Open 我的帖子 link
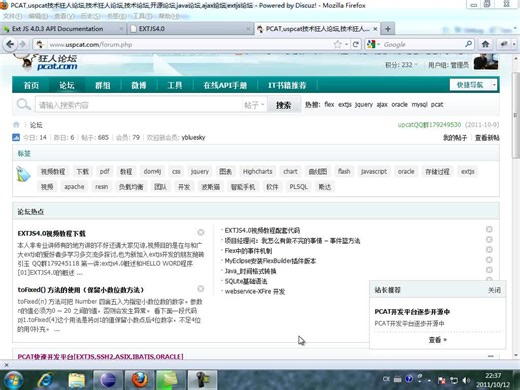This screenshot has height=390, width=520. [x=455, y=138]
